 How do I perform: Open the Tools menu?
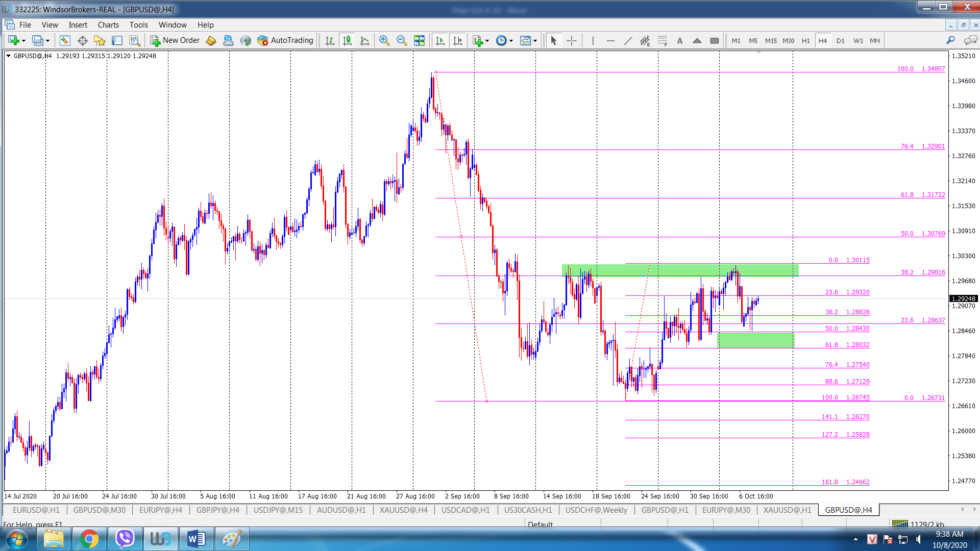pyautogui.click(x=138, y=24)
